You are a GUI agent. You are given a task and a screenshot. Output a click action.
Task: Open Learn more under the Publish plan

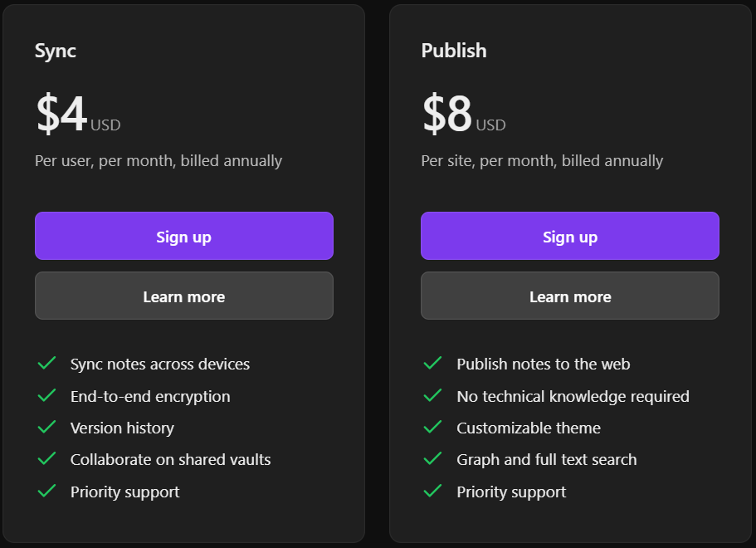[569, 296]
